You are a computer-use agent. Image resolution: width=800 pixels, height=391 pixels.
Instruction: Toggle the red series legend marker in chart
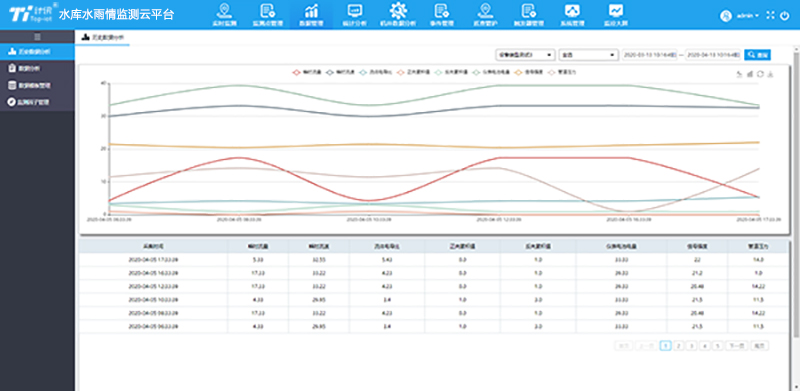(x=296, y=72)
